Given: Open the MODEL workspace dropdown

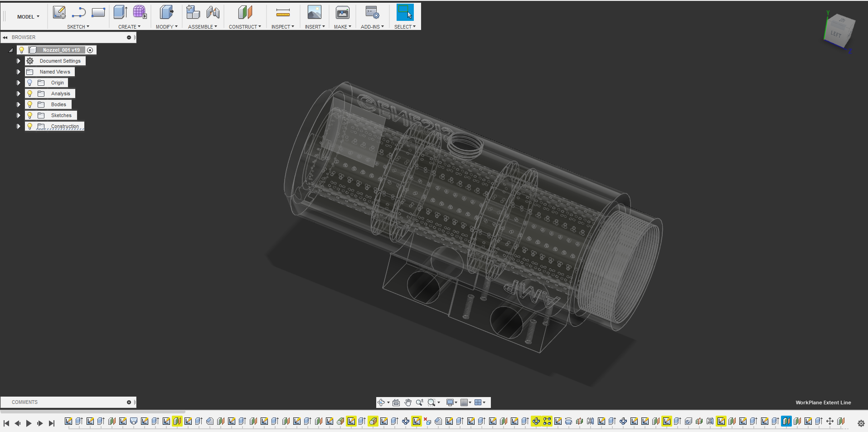Looking at the screenshot, I should pos(28,17).
